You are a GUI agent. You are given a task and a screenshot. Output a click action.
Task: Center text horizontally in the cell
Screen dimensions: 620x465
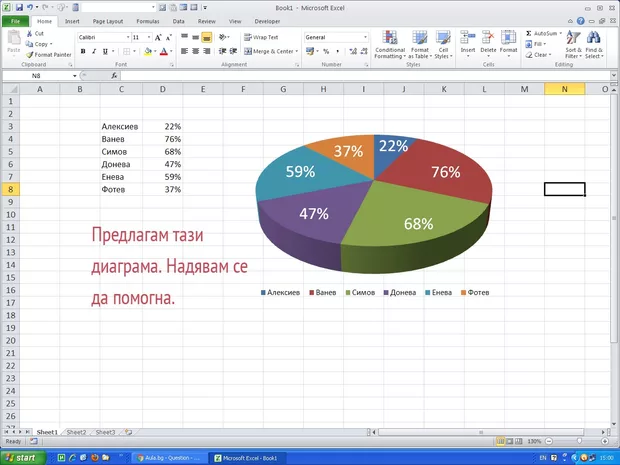(195, 51)
